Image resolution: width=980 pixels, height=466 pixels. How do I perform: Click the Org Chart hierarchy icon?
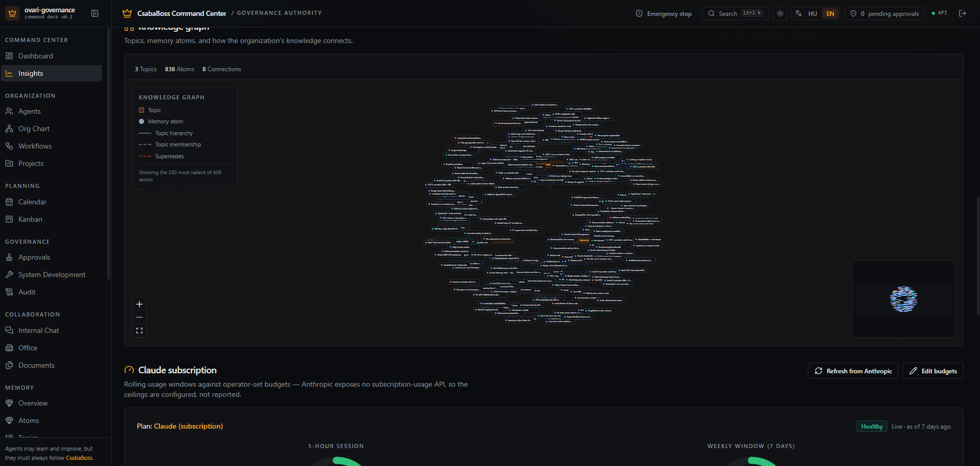[x=9, y=129]
